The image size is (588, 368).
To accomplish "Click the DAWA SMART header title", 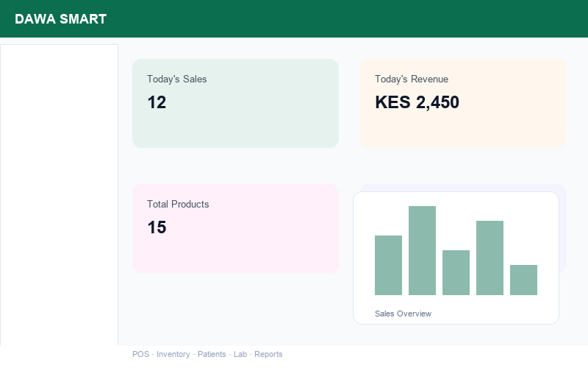I will (61, 19).
